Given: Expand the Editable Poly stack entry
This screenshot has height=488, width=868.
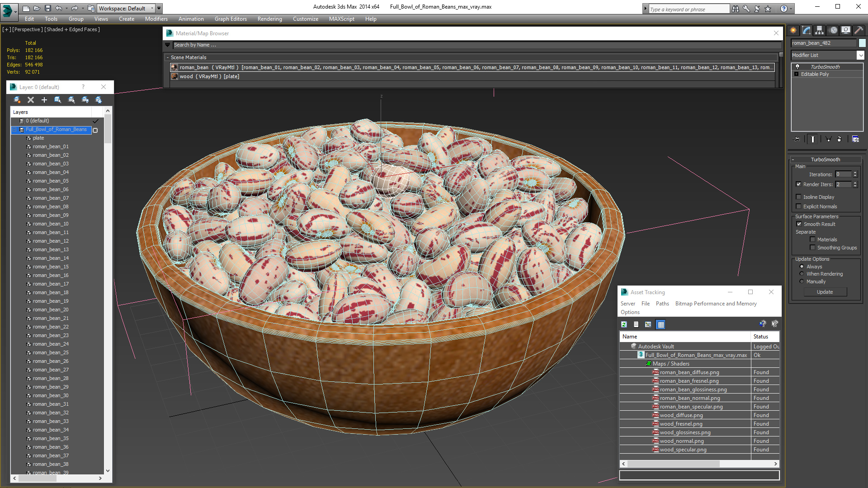Looking at the screenshot, I should coord(796,74).
